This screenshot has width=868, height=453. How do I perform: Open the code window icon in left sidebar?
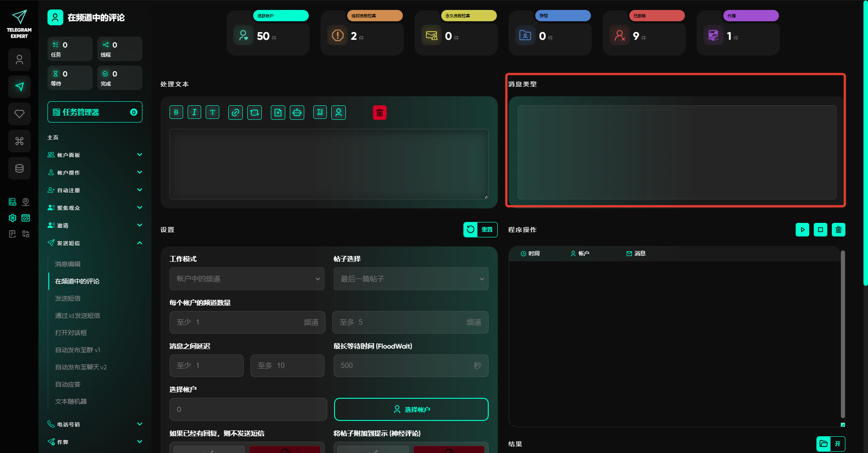(x=26, y=218)
